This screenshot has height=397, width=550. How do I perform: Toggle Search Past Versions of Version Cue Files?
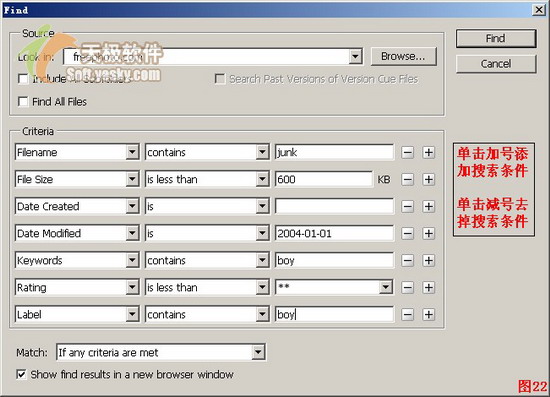[220, 79]
